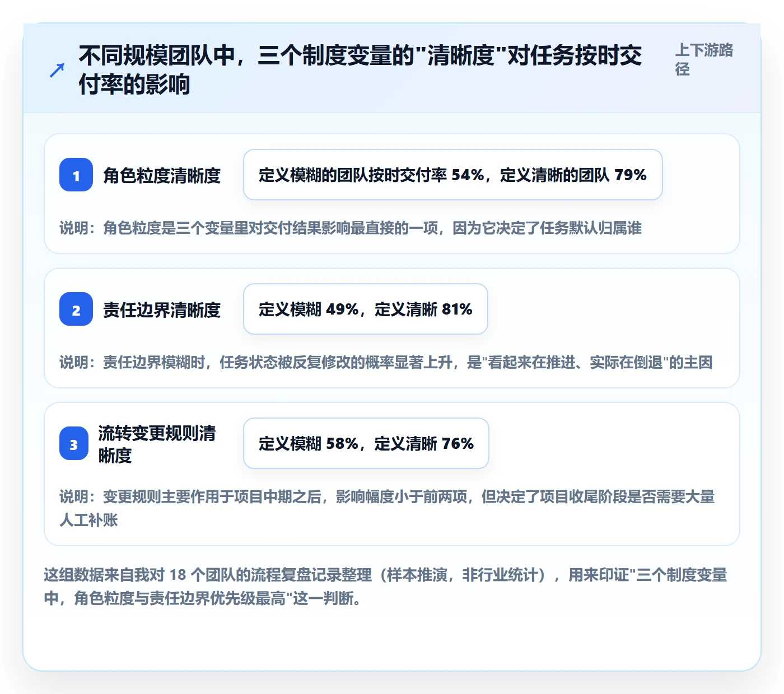
Task: Click the number 3 badge
Action: click(x=74, y=443)
